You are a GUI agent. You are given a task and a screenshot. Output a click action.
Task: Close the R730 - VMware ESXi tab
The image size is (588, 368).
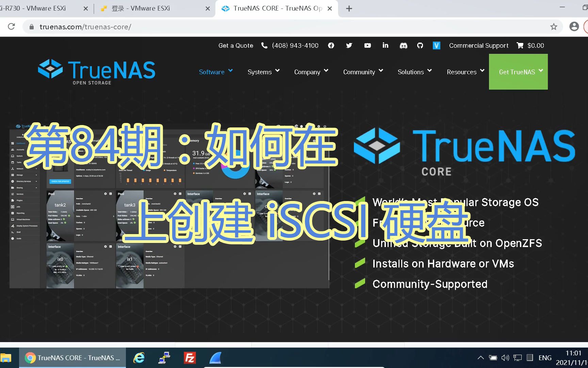coord(86,9)
